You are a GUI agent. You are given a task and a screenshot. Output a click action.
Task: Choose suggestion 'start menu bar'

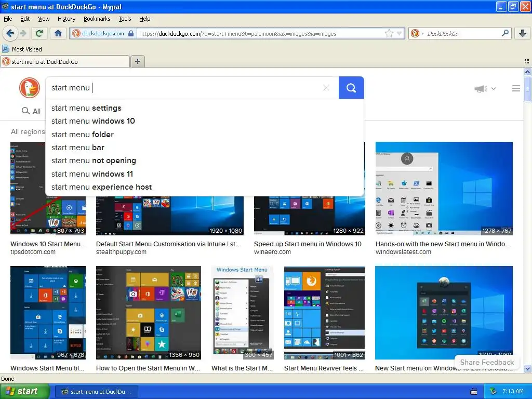click(205, 148)
